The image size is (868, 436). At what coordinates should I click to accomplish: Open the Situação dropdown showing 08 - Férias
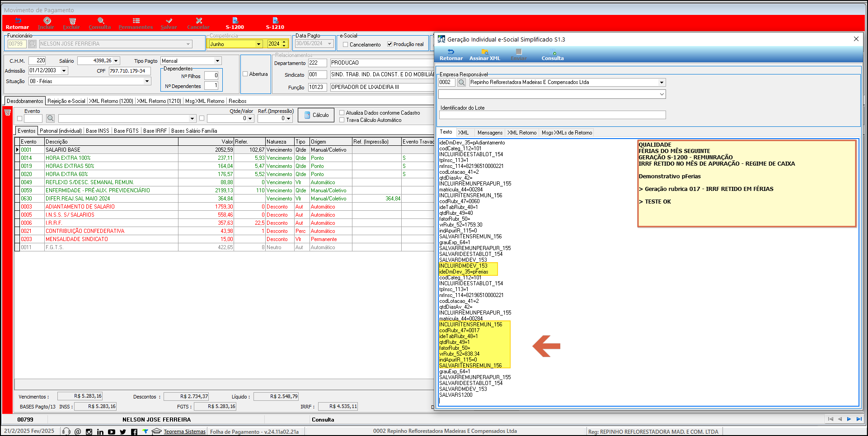point(147,81)
